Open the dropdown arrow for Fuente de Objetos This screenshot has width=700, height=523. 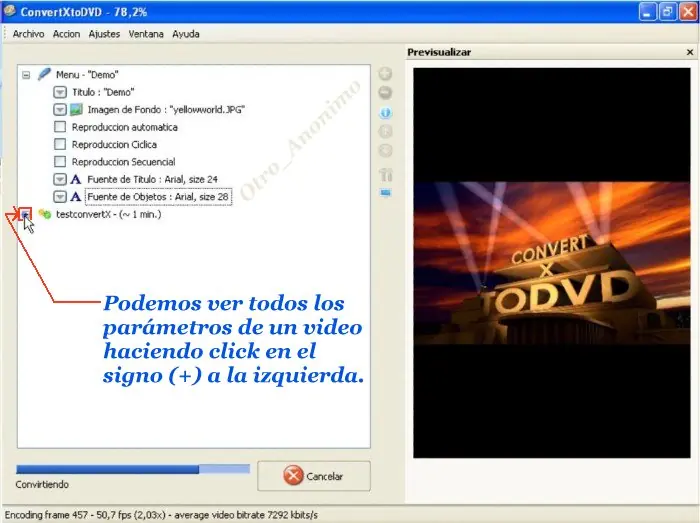60,197
